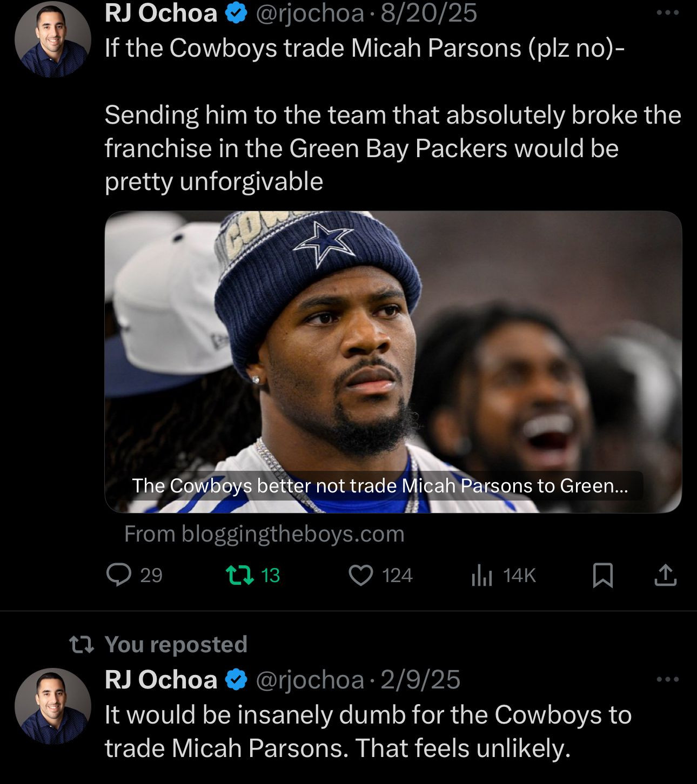Like the Green Bay Packers tweet
Image resolution: width=697 pixels, height=784 pixels.
(380, 575)
